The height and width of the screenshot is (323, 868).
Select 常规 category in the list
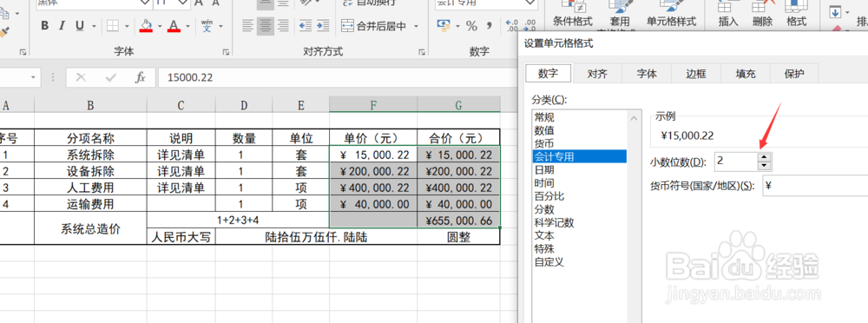(x=579, y=117)
